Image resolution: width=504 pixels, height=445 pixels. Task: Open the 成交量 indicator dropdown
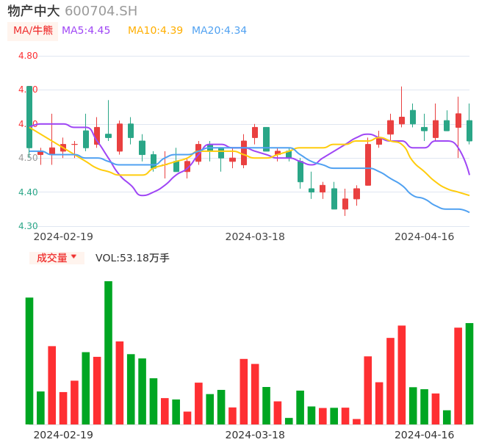57,258
